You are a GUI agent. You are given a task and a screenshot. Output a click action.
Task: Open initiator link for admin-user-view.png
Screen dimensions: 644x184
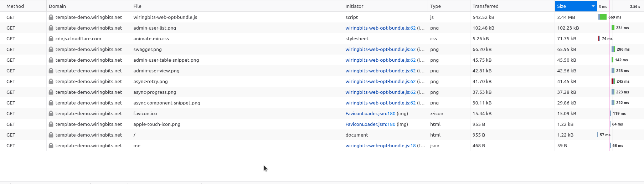tap(380, 71)
